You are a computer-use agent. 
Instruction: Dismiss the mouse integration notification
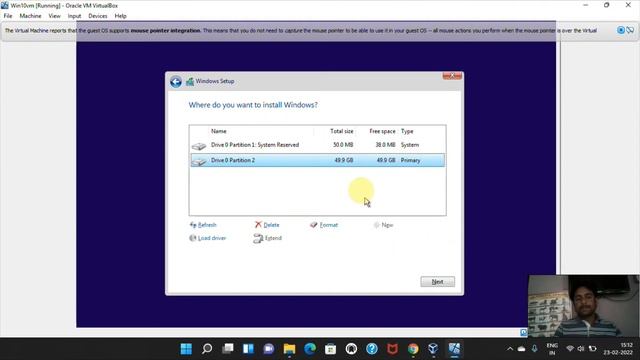point(621,30)
